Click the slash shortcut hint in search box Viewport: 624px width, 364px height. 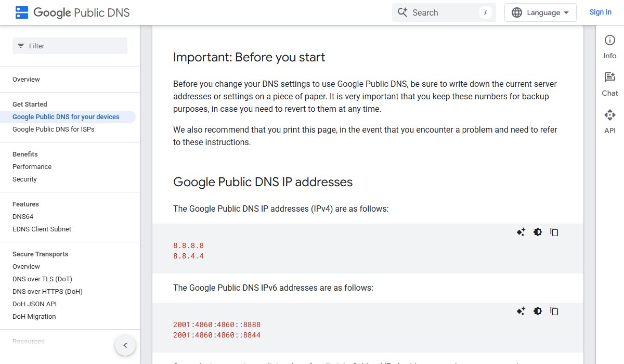[x=485, y=12]
